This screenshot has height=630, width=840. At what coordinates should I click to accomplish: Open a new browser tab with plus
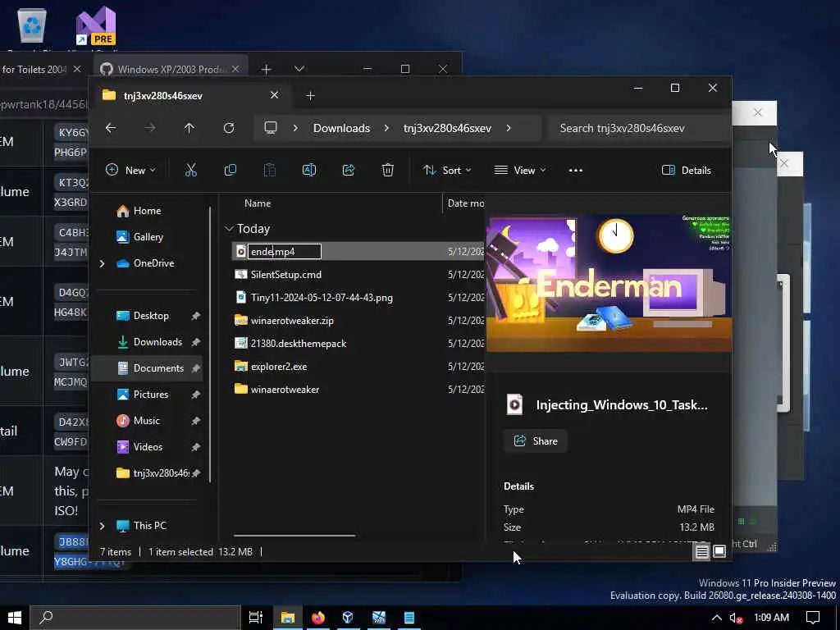click(267, 69)
